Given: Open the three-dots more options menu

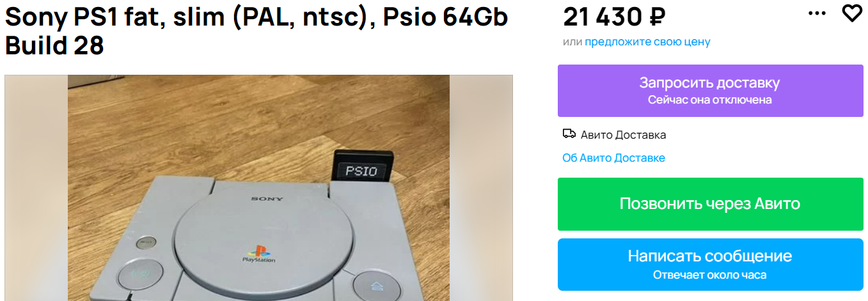Looking at the screenshot, I should 817,13.
